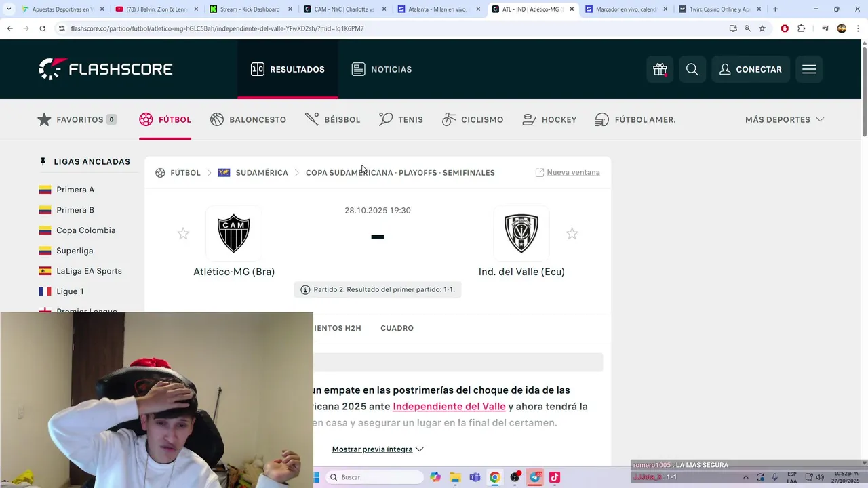Open File Explorer from the taskbar
868x488 pixels.
pos(455,477)
